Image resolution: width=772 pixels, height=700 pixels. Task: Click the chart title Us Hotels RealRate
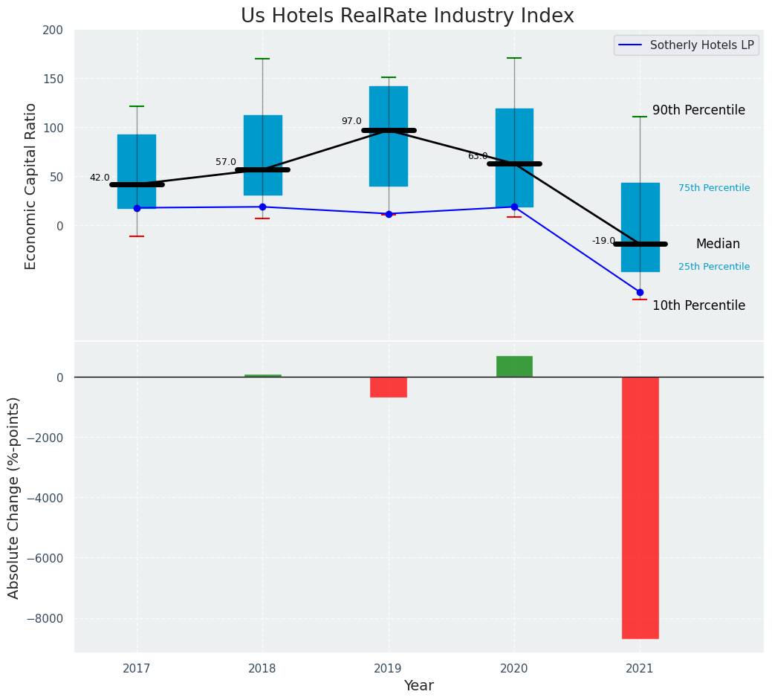[407, 16]
